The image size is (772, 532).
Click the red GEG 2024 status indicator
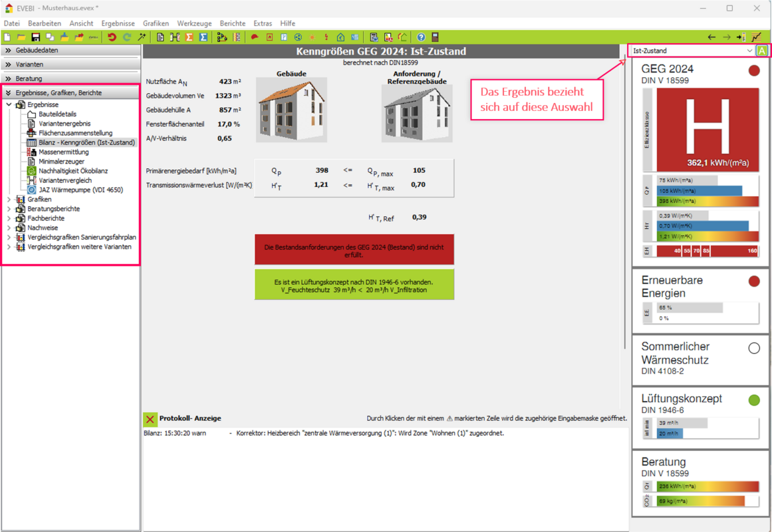[754, 70]
